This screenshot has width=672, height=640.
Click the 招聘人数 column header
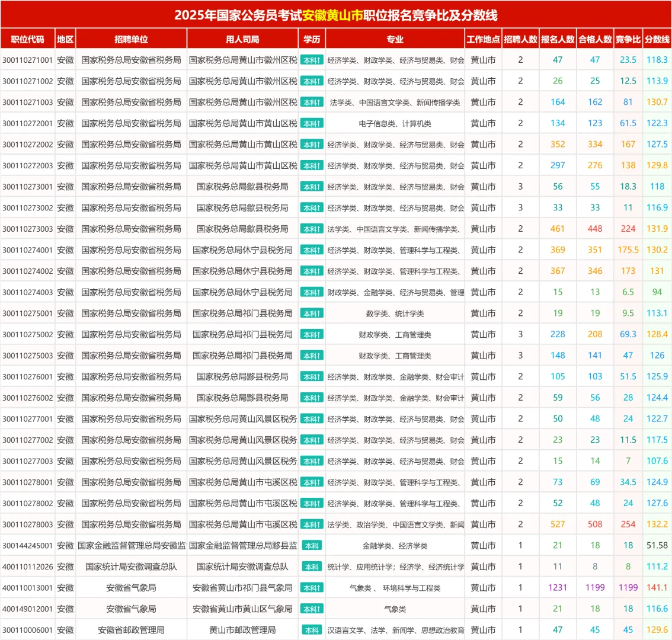pos(520,40)
